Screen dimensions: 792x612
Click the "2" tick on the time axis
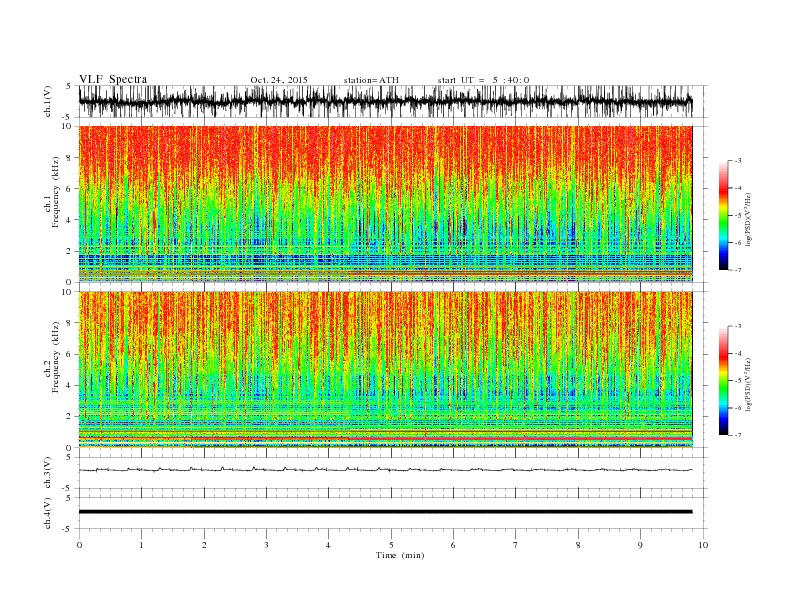[204, 545]
